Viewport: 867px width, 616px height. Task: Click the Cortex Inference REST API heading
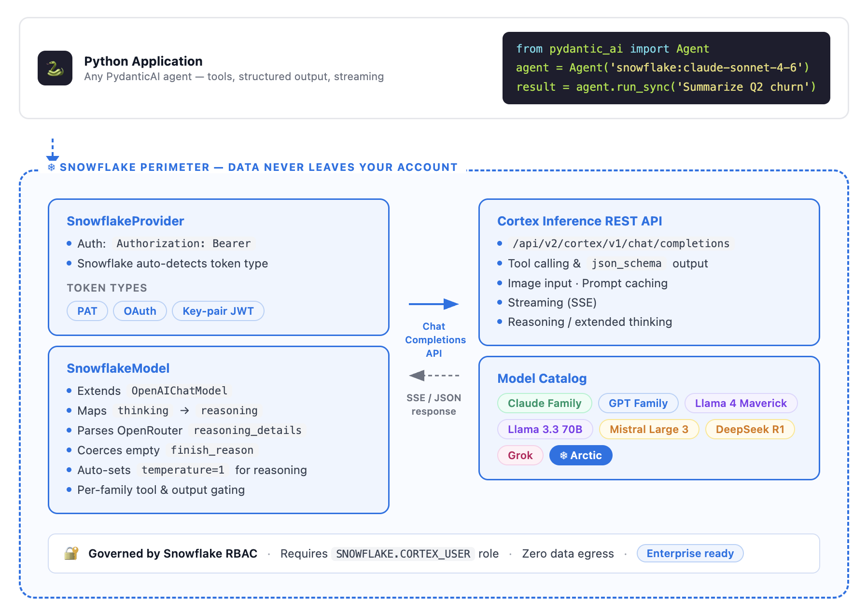[580, 221]
